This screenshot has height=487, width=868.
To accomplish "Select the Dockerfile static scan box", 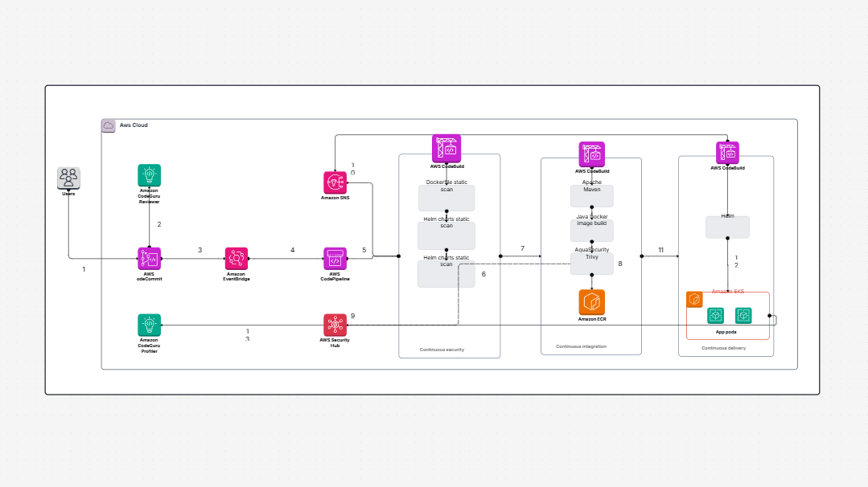I will tap(446, 198).
